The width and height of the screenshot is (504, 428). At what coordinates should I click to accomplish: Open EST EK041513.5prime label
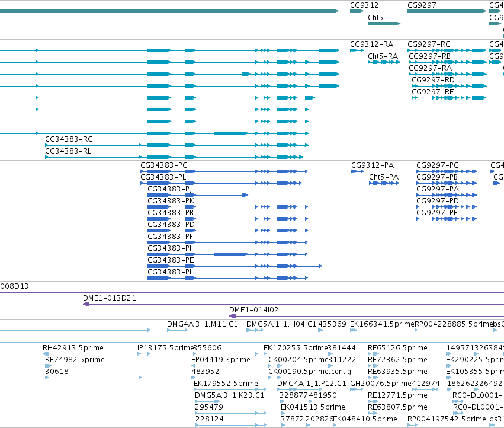point(313,407)
